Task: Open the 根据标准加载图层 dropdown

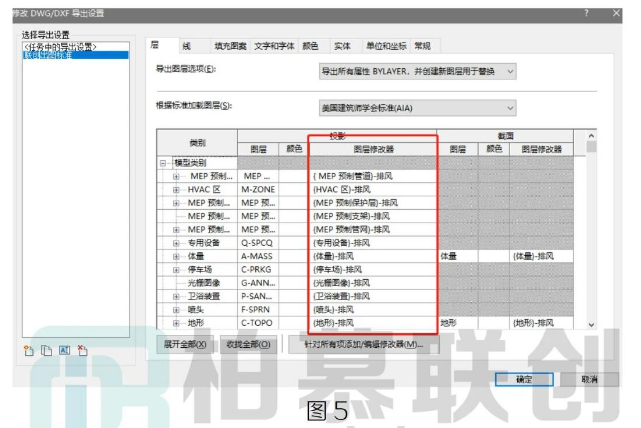Action: click(417, 108)
